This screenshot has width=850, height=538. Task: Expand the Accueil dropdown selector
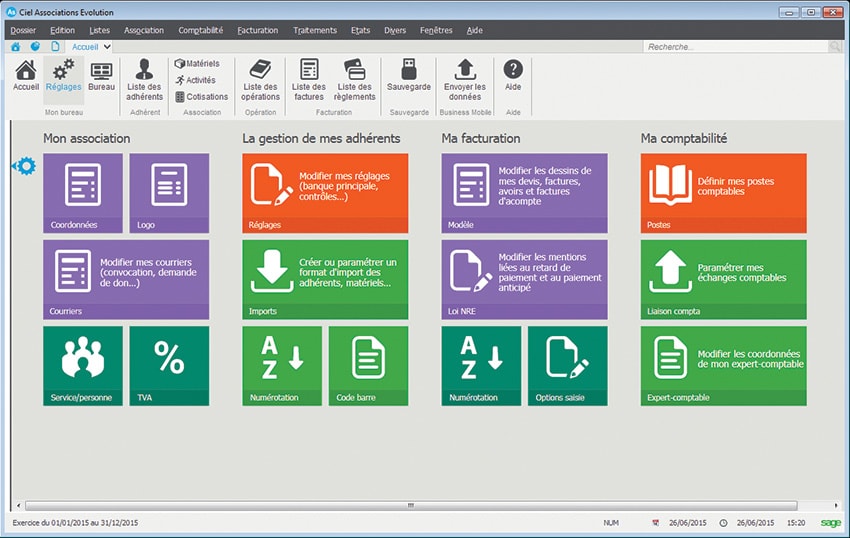(x=107, y=46)
